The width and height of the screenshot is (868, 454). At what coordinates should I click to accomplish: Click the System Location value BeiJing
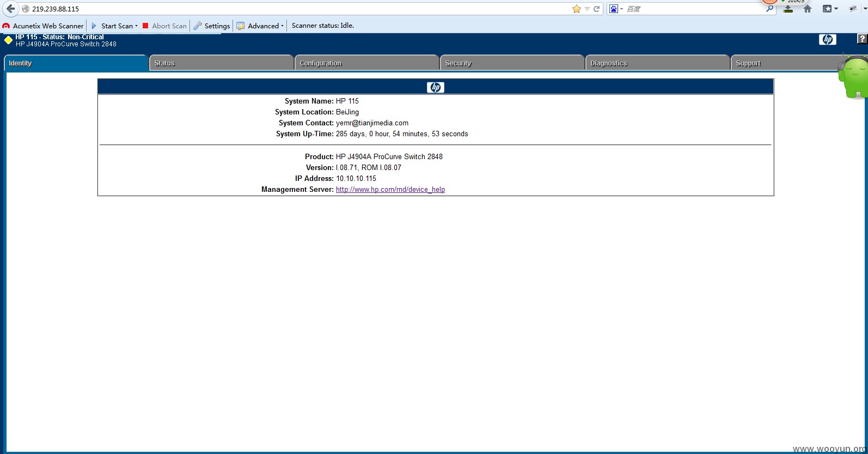pyautogui.click(x=347, y=112)
